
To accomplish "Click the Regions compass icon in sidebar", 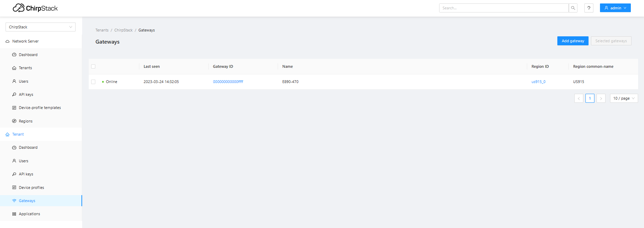I will pyautogui.click(x=14, y=121).
